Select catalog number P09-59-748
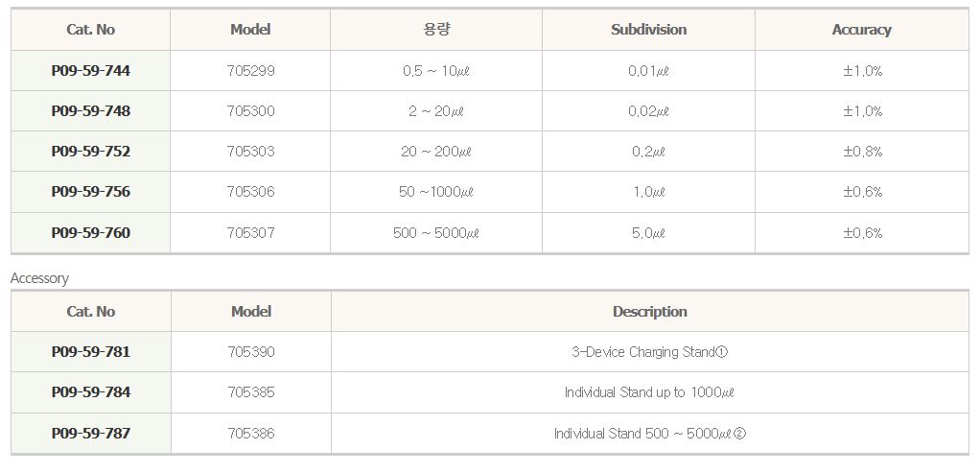The height and width of the screenshot is (473, 980). pos(91,111)
